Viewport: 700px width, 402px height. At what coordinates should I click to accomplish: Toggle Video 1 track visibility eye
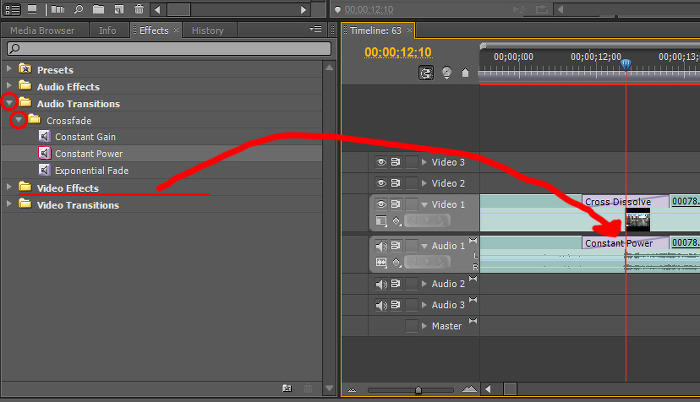tap(381, 204)
